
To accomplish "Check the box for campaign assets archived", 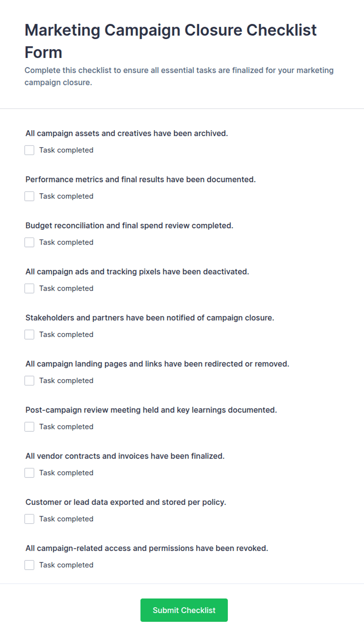I will click(x=29, y=150).
